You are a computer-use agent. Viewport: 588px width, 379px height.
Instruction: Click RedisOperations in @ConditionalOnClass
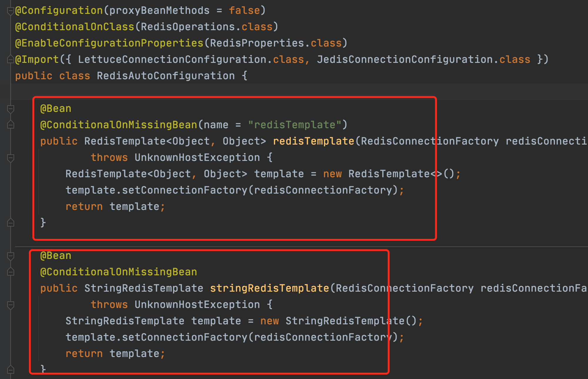click(x=188, y=27)
